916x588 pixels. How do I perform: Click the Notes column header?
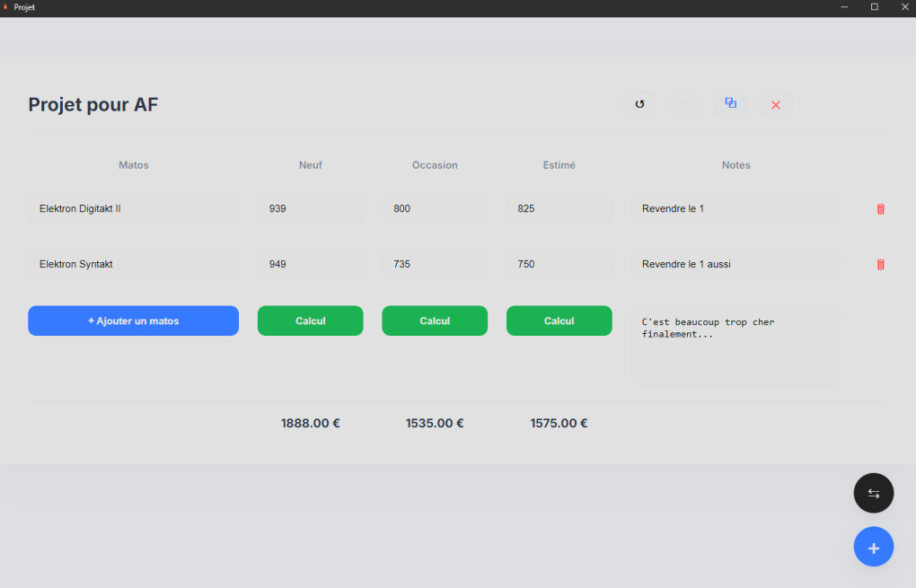(x=736, y=165)
